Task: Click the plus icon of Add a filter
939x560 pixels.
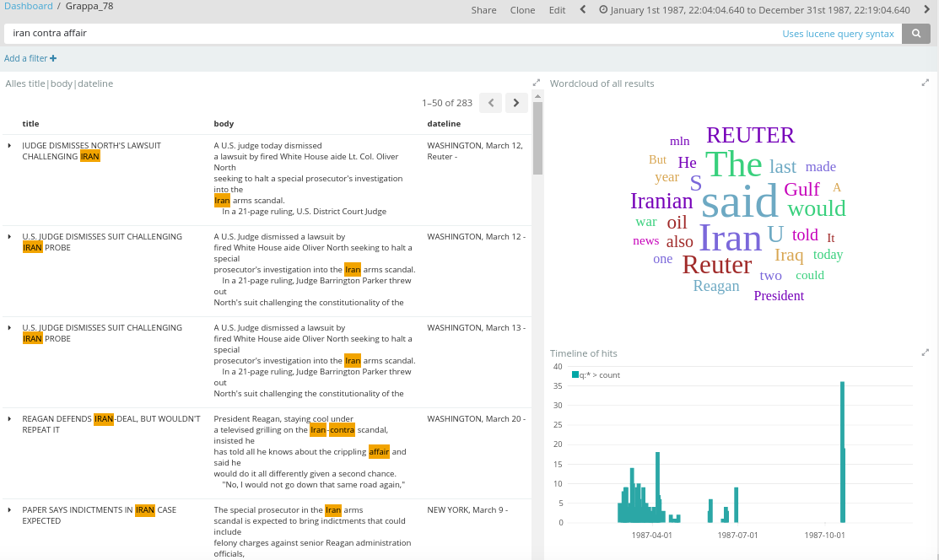Action: tap(53, 58)
